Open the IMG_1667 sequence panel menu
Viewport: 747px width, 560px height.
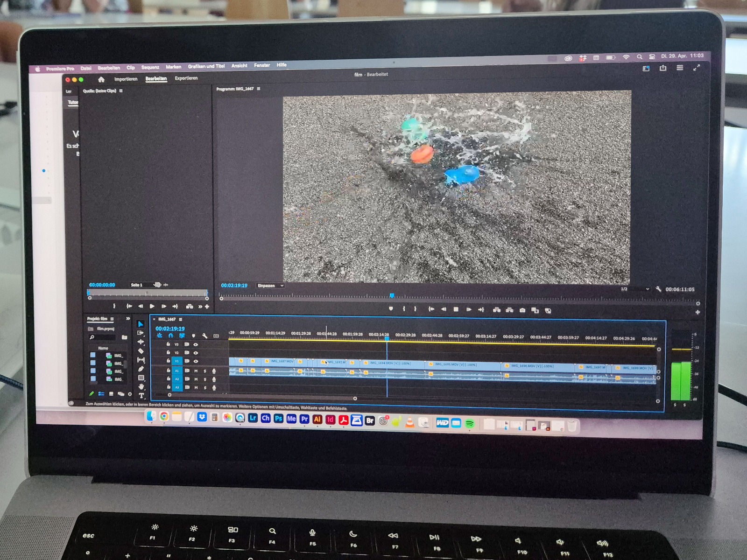181,319
